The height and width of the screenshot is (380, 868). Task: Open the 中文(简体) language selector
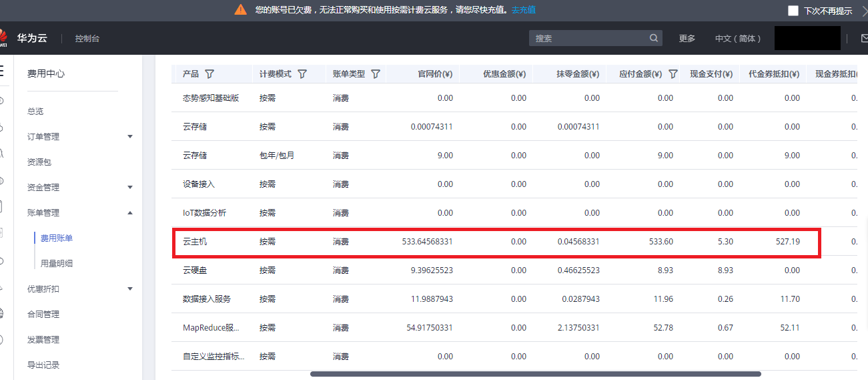coord(739,38)
